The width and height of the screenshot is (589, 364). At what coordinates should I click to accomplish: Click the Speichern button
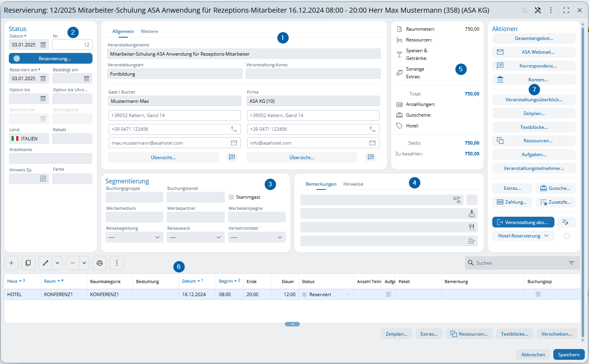tap(569, 354)
